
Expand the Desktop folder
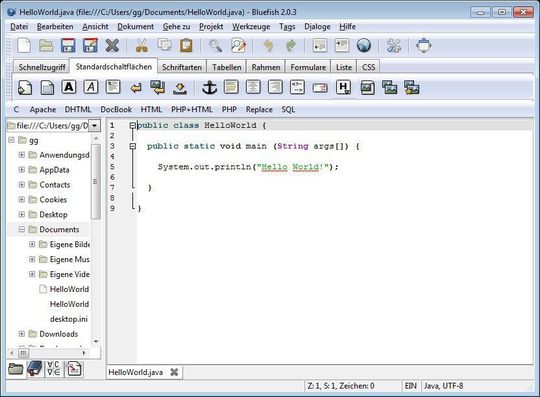tap(22, 214)
